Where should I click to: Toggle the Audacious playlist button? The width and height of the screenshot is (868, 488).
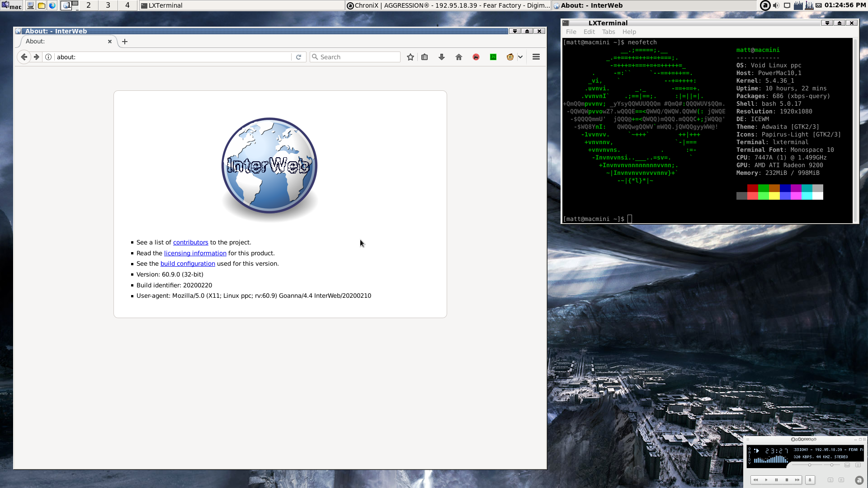(x=858, y=465)
